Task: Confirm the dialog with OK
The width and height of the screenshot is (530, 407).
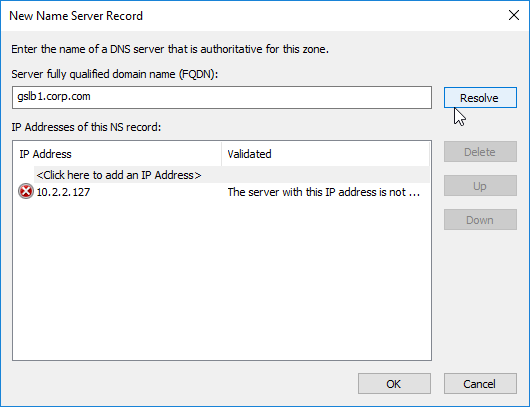Action: (x=394, y=384)
